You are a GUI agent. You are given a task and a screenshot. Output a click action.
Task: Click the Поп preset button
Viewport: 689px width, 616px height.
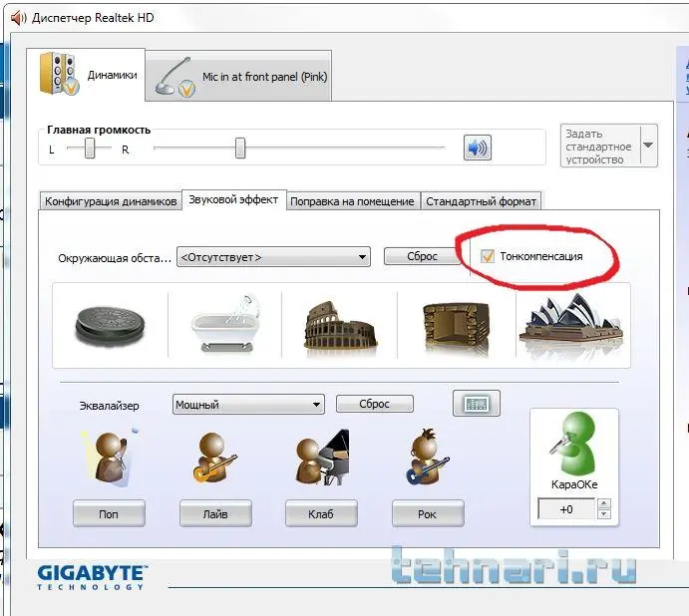click(109, 513)
